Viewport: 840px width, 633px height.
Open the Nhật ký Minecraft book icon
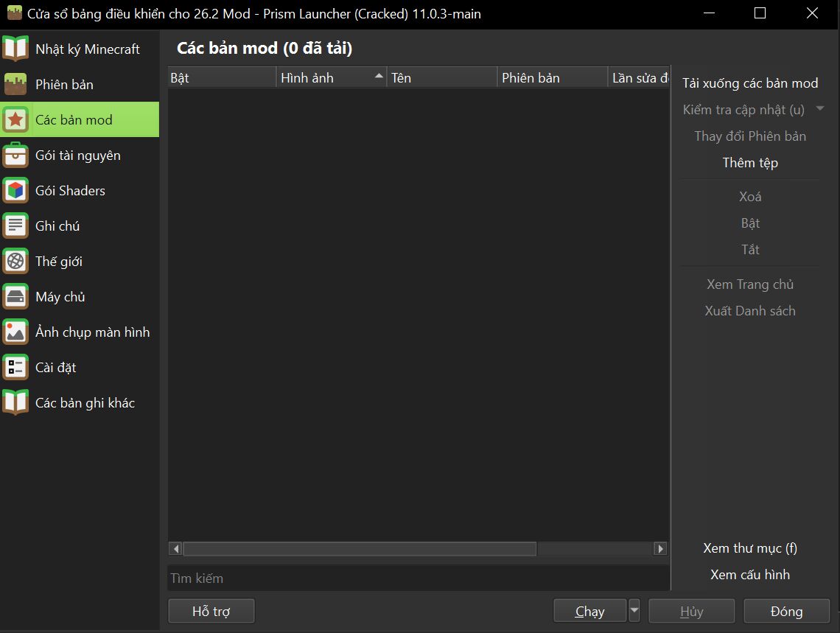pos(15,49)
